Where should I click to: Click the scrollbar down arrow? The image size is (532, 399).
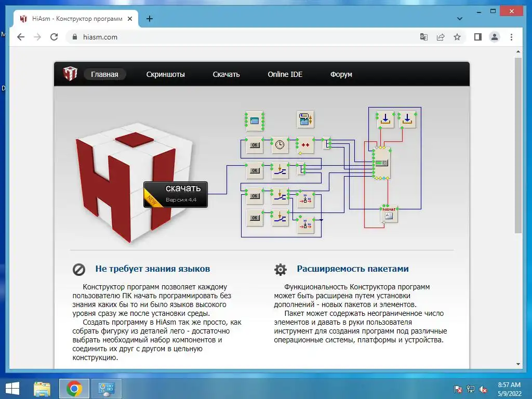click(x=518, y=364)
